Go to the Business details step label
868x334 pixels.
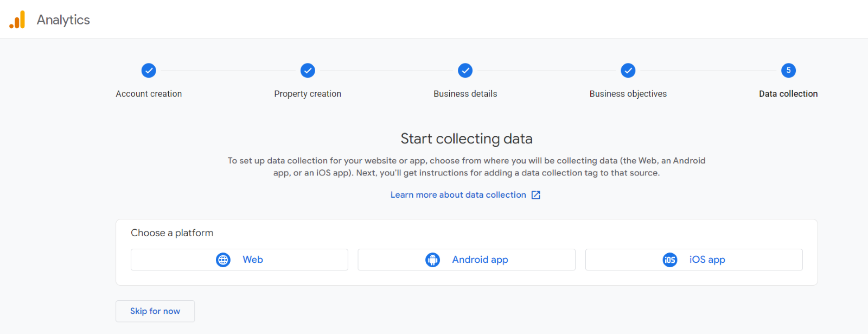click(x=465, y=94)
